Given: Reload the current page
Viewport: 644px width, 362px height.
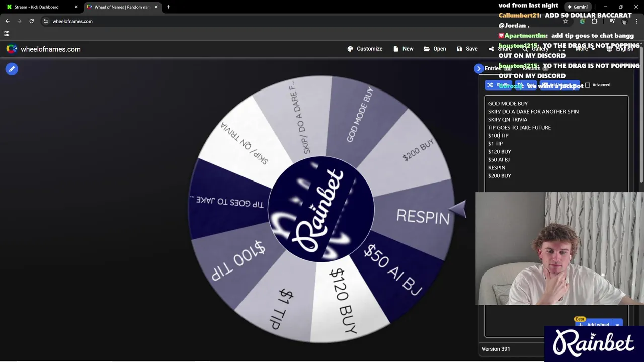Looking at the screenshot, I should click(31, 21).
